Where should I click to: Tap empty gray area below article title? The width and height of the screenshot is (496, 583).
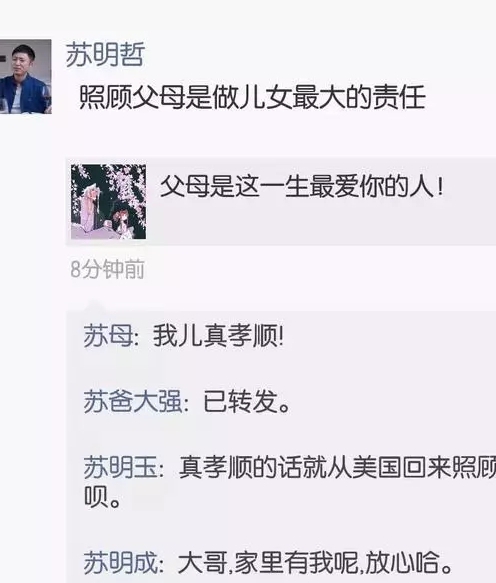[320, 223]
